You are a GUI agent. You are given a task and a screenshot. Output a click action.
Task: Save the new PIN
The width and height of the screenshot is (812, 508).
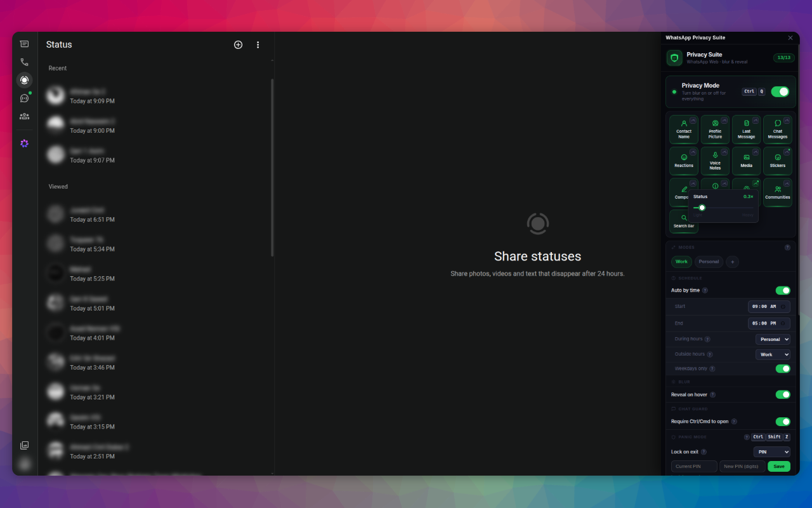pos(779,466)
